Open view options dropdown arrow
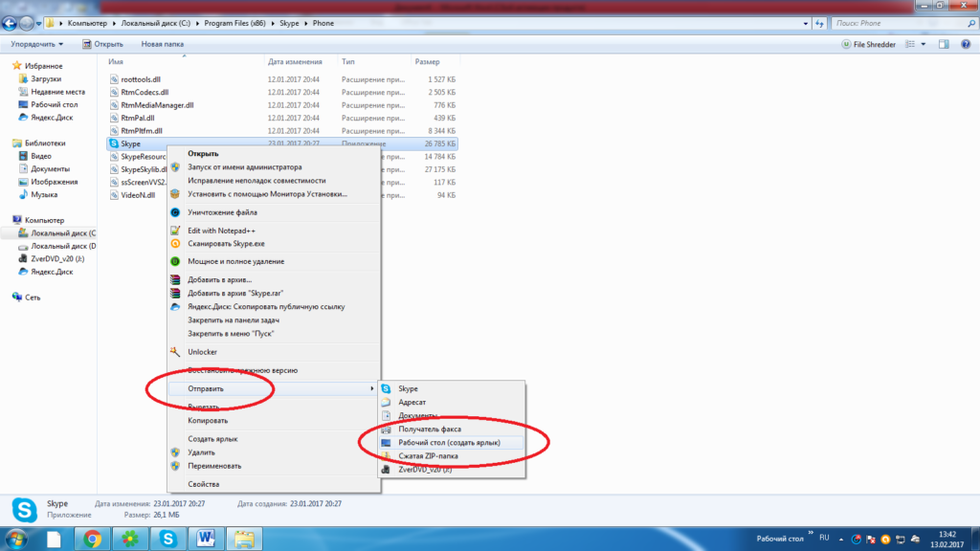Image resolution: width=980 pixels, height=551 pixels. [924, 44]
